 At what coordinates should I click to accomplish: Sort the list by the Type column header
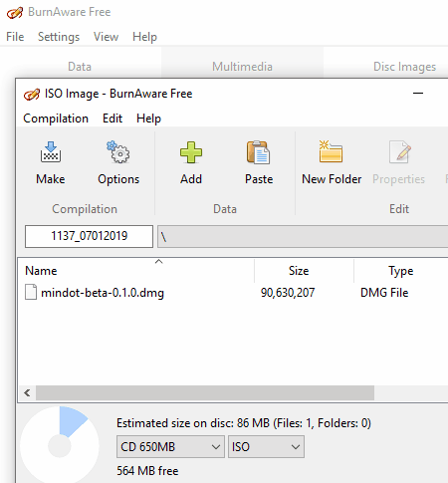[x=401, y=271]
